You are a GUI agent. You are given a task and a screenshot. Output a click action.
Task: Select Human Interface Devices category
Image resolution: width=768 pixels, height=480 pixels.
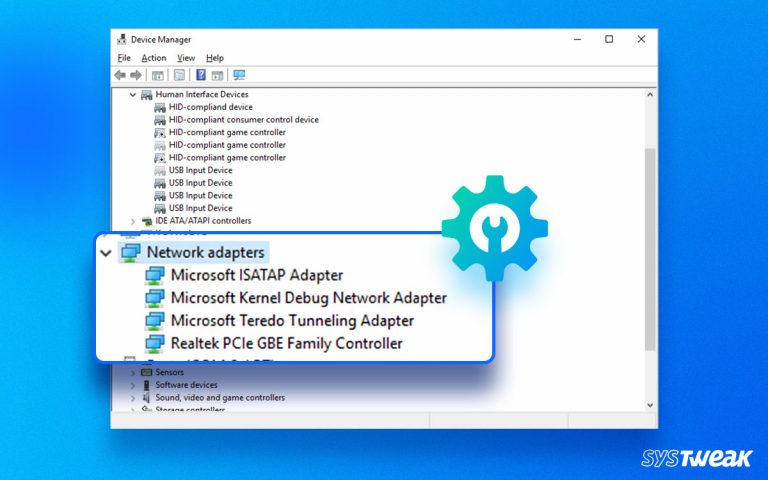tap(202, 95)
